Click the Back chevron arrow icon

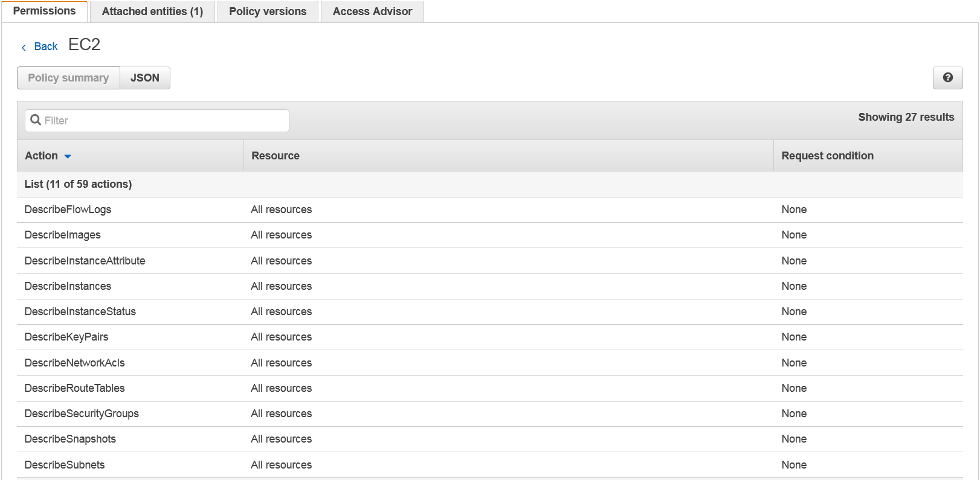click(24, 47)
